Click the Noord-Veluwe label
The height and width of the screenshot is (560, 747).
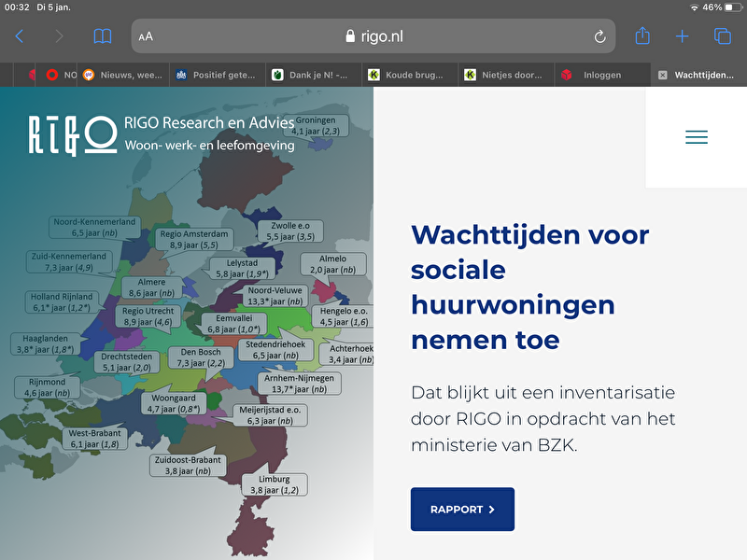click(275, 295)
